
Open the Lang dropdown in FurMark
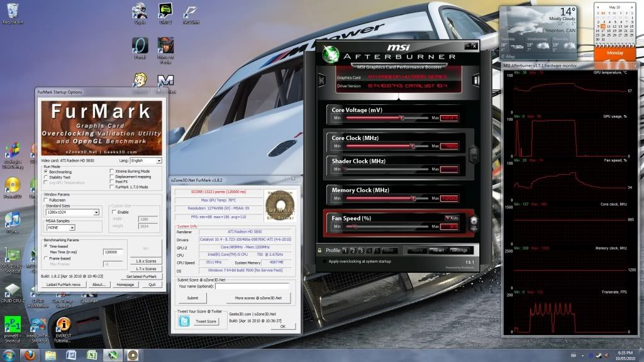[158, 161]
